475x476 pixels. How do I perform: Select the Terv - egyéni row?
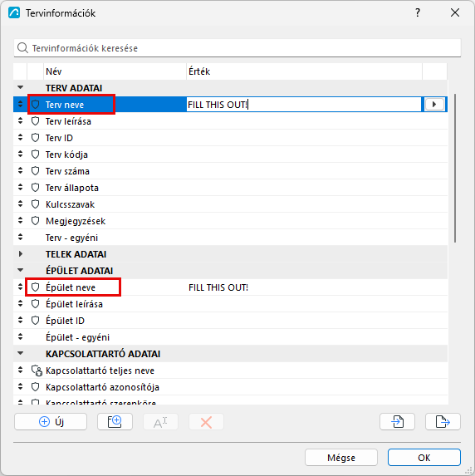230,238
